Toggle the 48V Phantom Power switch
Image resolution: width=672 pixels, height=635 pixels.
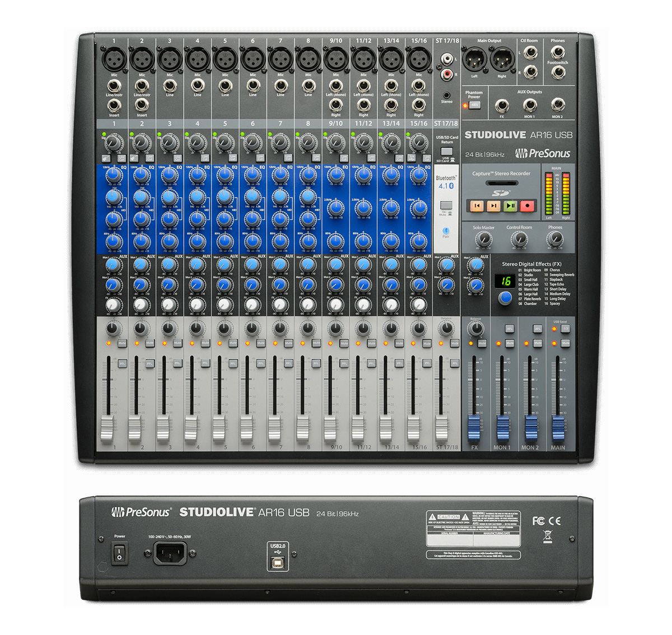click(x=474, y=105)
